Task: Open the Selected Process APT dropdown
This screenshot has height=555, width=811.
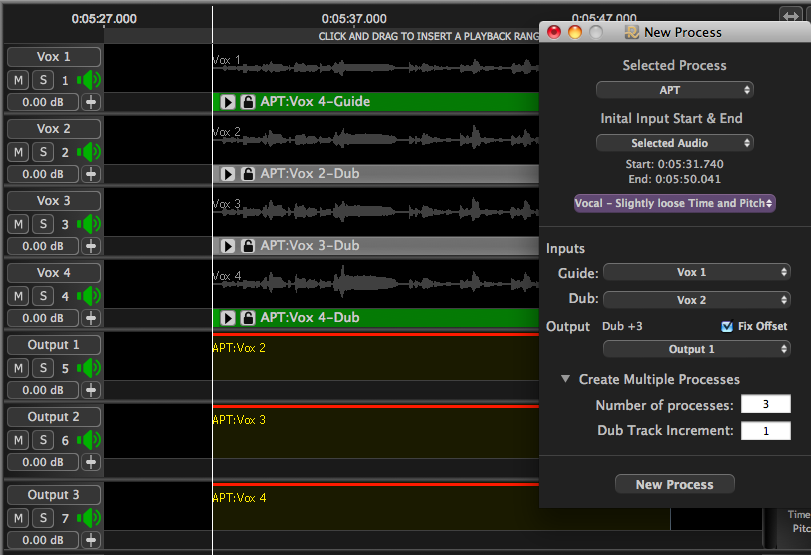Action: click(674, 90)
